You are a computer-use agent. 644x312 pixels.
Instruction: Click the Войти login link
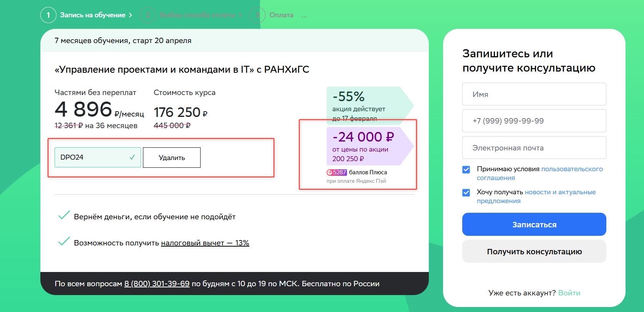coord(569,293)
